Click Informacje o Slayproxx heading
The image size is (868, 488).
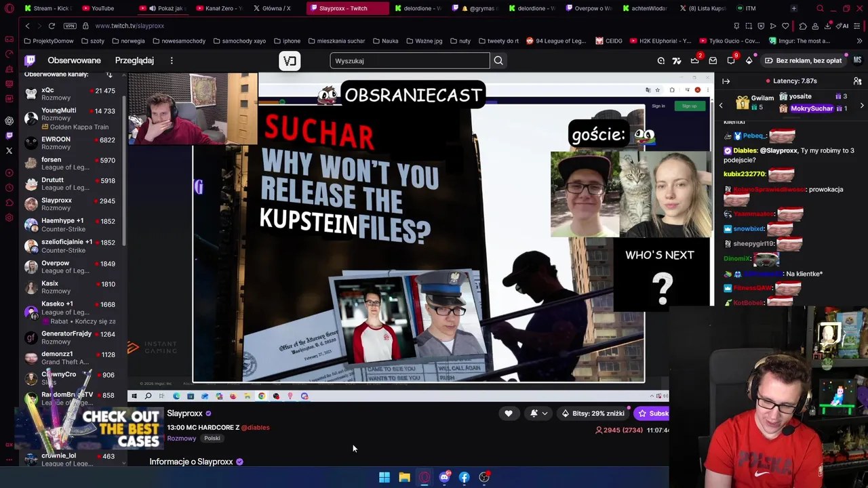(191, 462)
